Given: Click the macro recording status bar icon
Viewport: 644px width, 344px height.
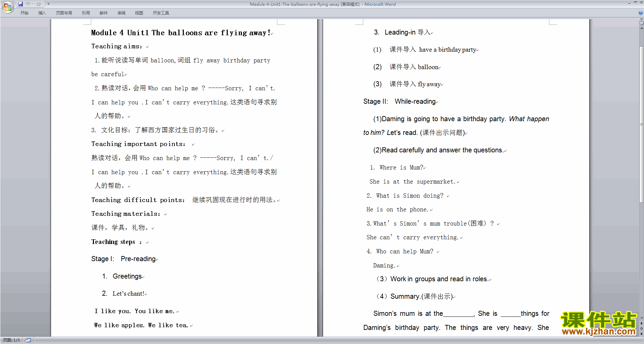Looking at the screenshot, I should click(x=29, y=340).
